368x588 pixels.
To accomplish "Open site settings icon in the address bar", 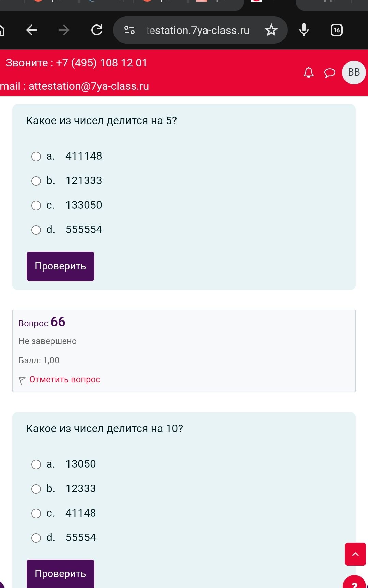I will 129,30.
